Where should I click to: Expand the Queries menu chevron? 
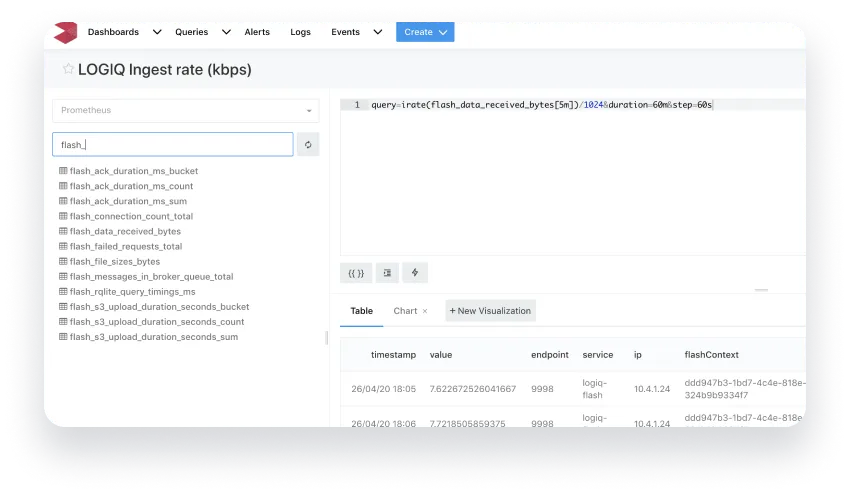click(226, 32)
